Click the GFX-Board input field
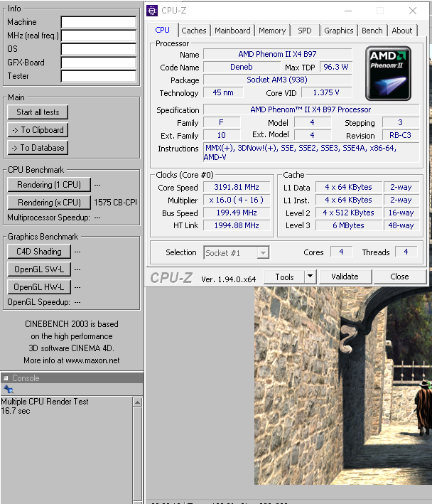Screen dimensions: 432x504 tap(99, 63)
